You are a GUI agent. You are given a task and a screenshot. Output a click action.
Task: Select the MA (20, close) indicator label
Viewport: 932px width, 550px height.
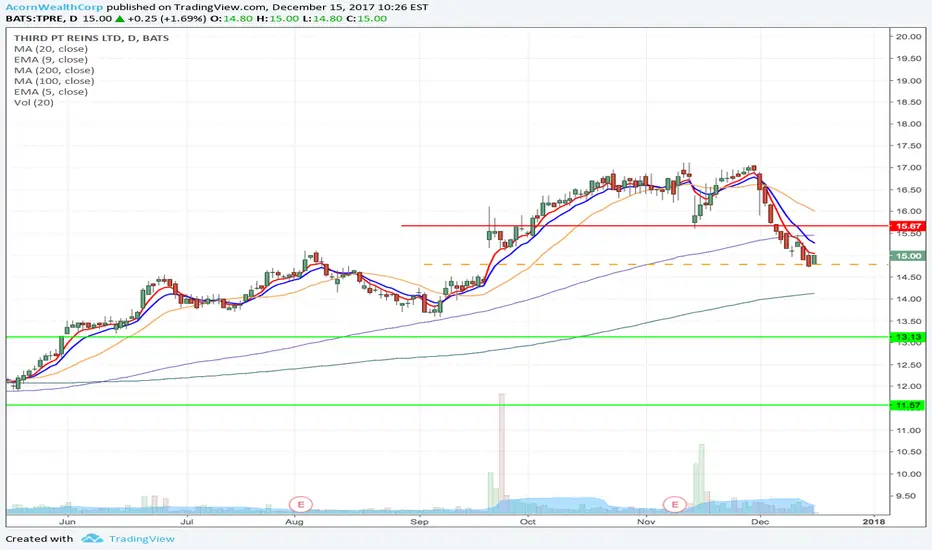[x=51, y=49]
